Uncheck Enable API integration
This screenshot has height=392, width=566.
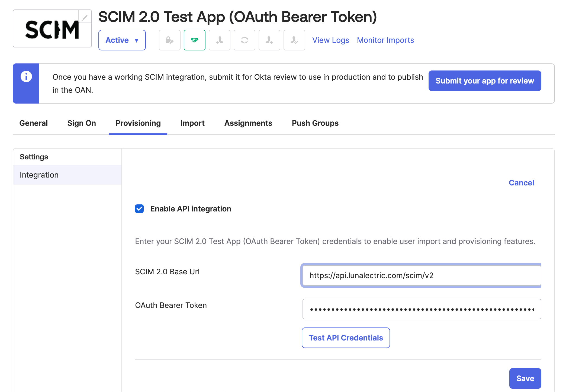pyautogui.click(x=139, y=209)
